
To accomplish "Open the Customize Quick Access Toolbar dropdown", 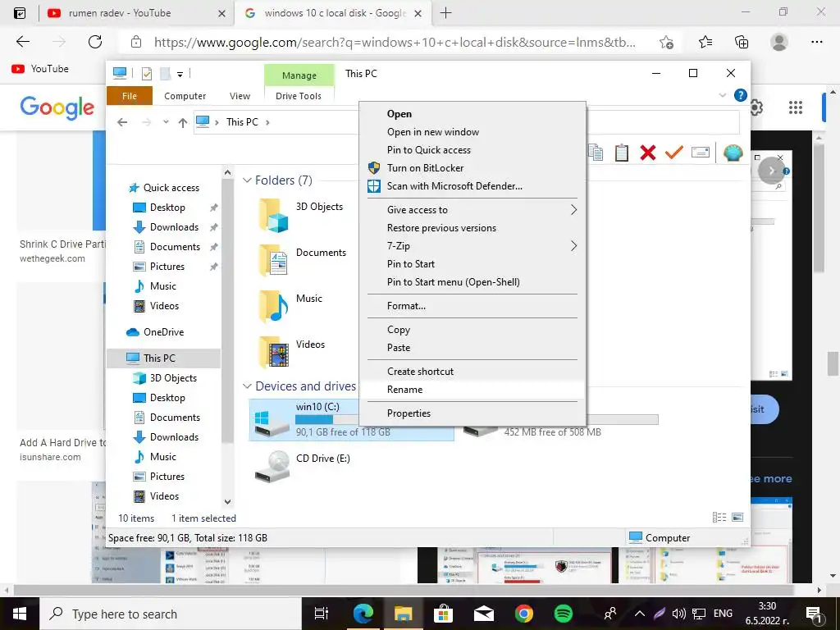I will click(x=180, y=75).
